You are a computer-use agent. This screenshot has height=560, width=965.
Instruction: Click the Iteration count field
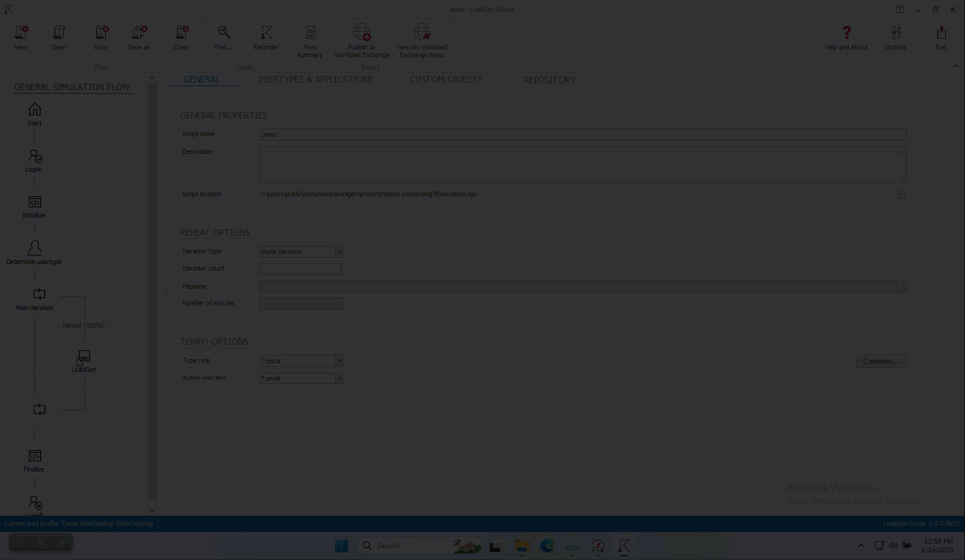(302, 269)
